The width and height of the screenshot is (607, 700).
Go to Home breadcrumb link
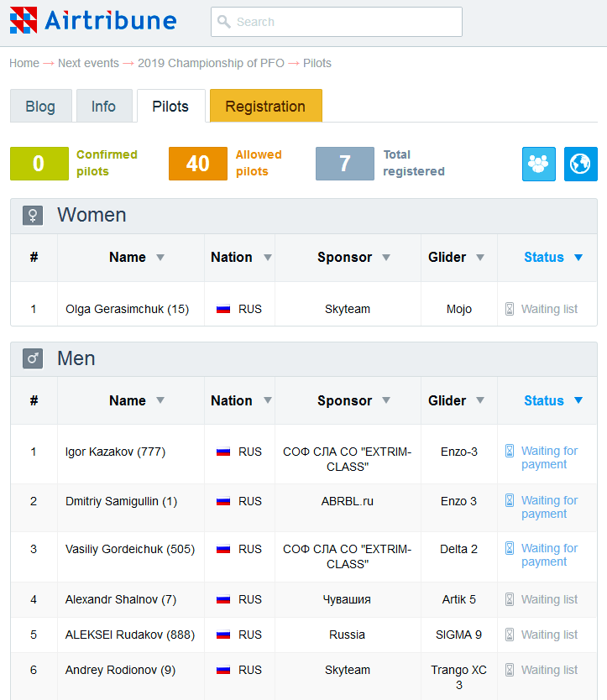[x=24, y=63]
